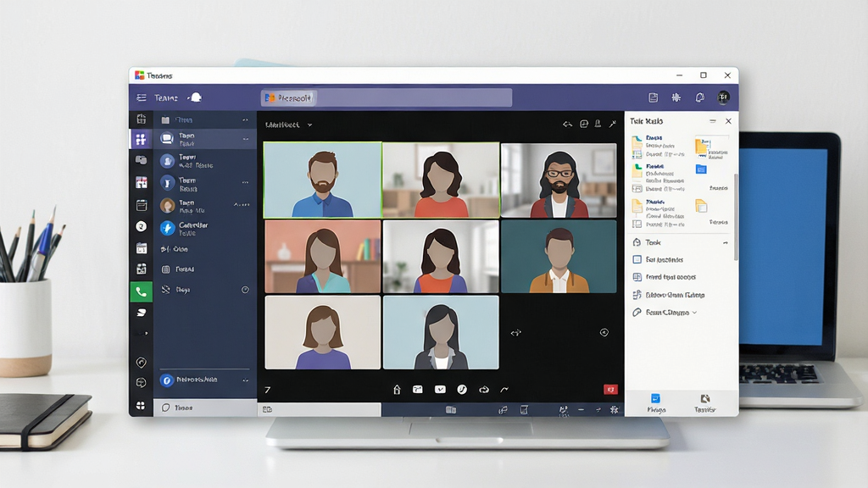Minimize the right side panel with dash icon
Image resolution: width=868 pixels, height=488 pixels.
tap(712, 121)
